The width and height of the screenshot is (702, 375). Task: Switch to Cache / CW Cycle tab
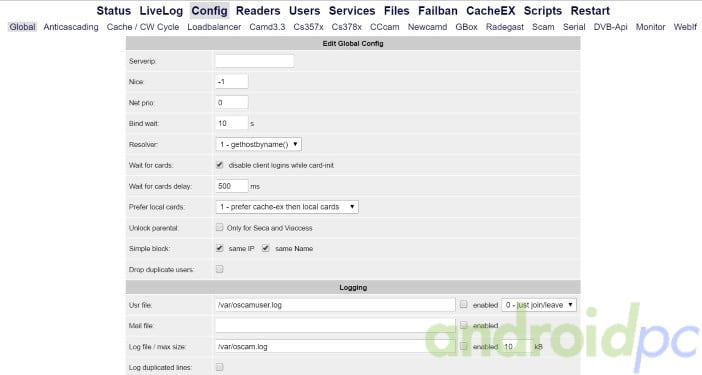[143, 27]
